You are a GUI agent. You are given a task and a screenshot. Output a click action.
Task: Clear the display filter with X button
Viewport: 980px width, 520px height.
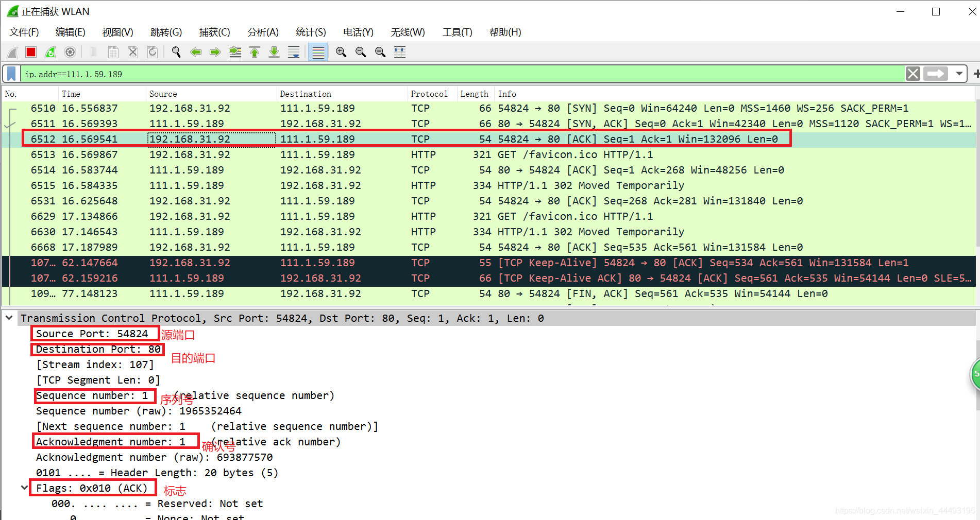point(913,74)
